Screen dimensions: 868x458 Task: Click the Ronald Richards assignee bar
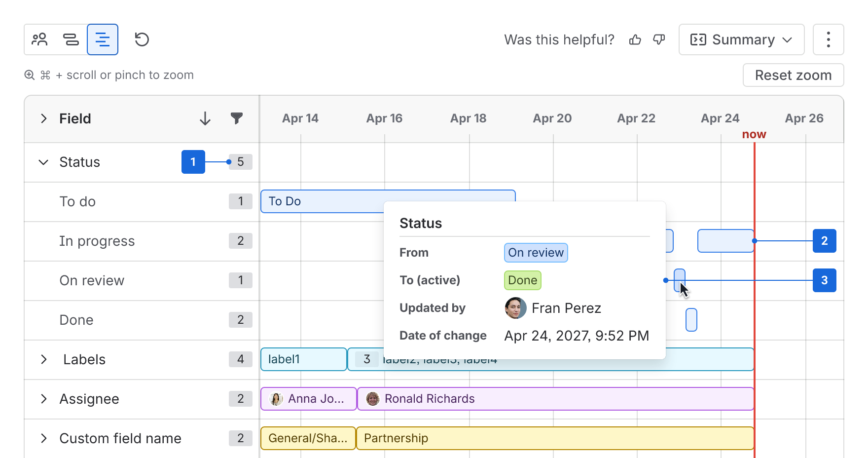556,399
